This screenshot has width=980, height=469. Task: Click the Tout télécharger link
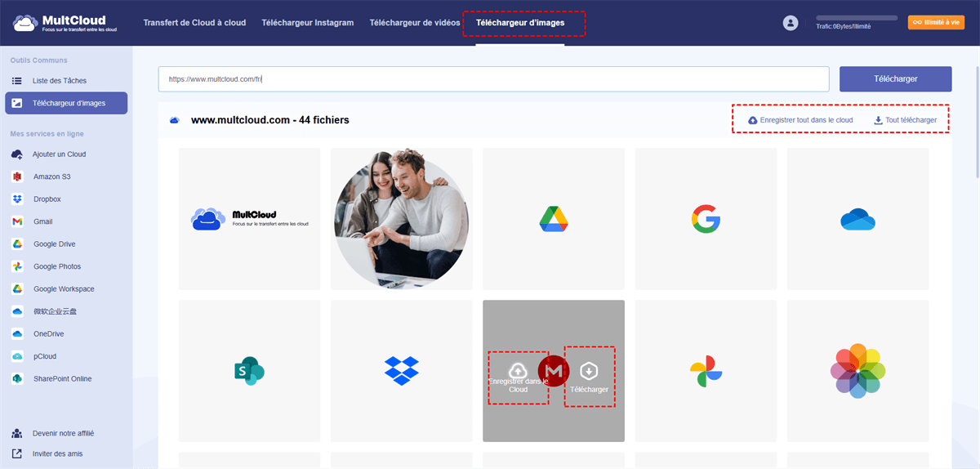[x=905, y=120]
